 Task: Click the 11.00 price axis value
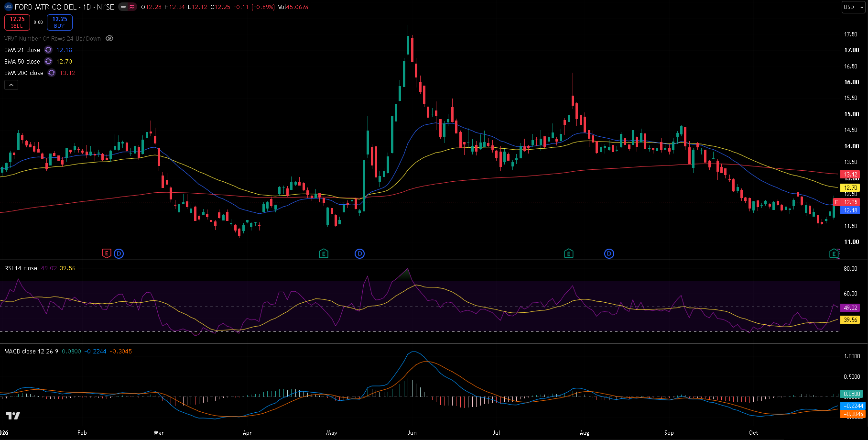point(851,242)
